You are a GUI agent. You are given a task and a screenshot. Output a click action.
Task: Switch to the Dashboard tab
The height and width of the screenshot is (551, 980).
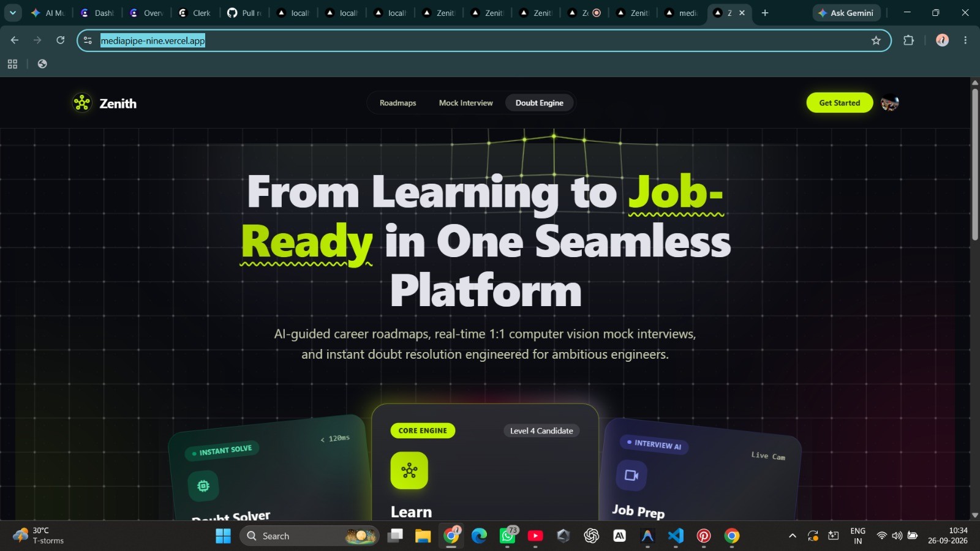point(97,13)
